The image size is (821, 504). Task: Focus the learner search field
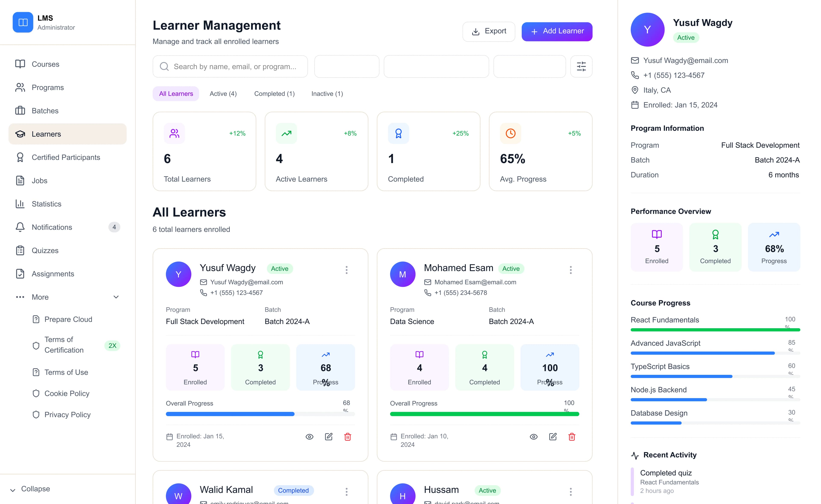click(235, 66)
